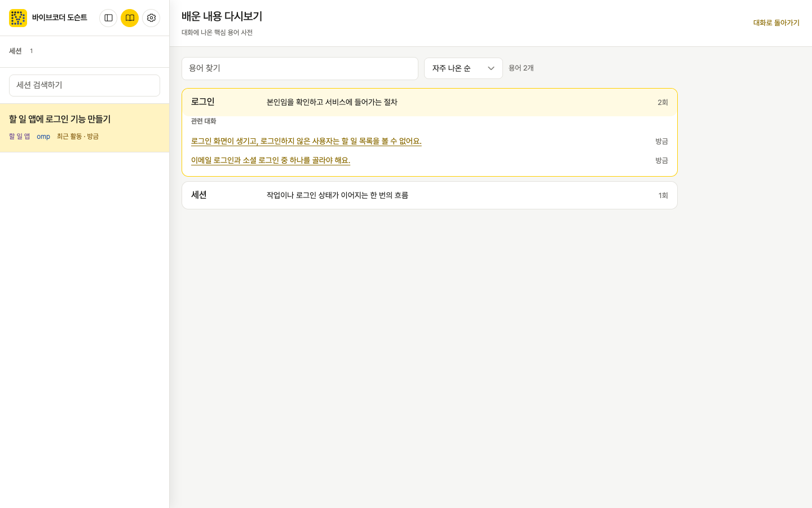Viewport: 812px width, 508px height.
Task: Click the 바이브코더 도슨트 logo icon
Action: click(x=18, y=18)
